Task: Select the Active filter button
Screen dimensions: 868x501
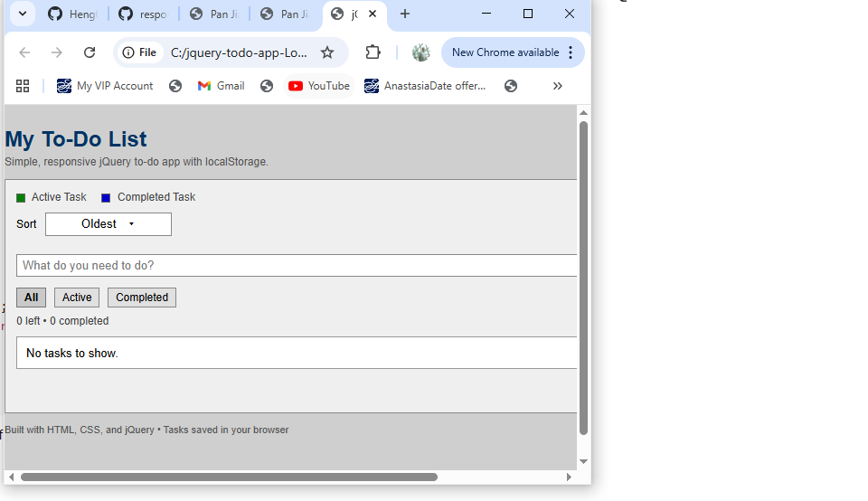Action: (77, 298)
